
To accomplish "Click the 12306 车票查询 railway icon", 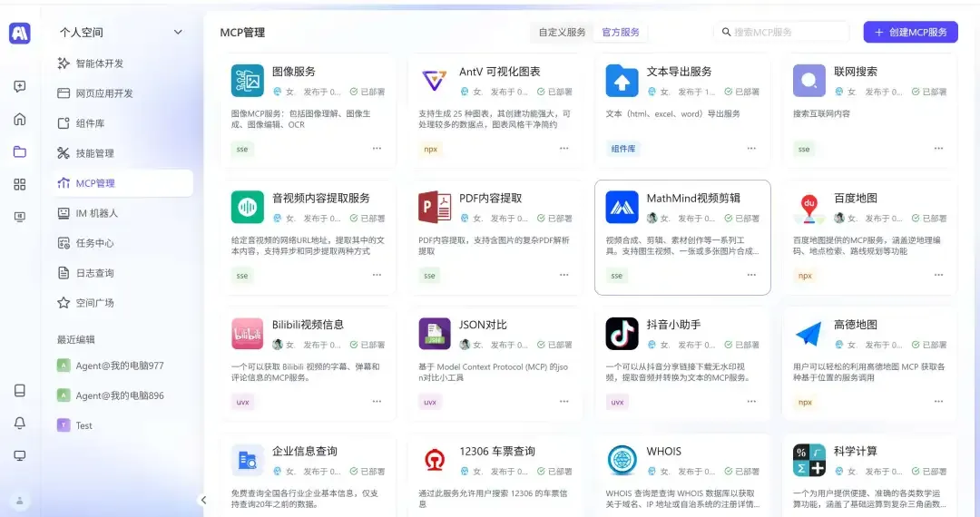I will point(435,460).
